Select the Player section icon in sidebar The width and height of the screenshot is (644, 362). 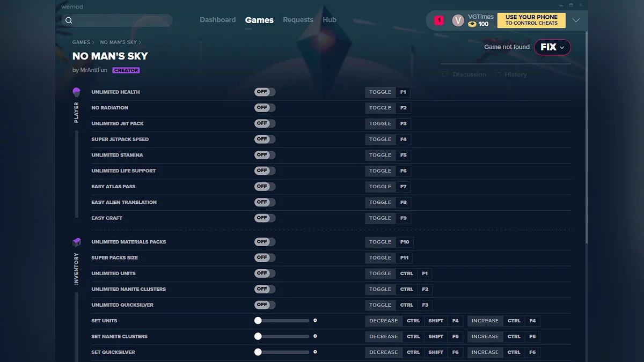point(76,92)
